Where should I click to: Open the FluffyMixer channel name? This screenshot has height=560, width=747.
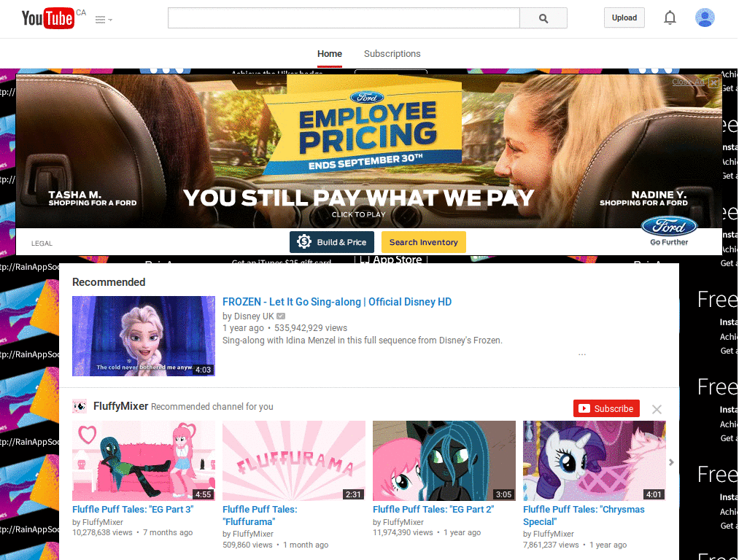[121, 406]
